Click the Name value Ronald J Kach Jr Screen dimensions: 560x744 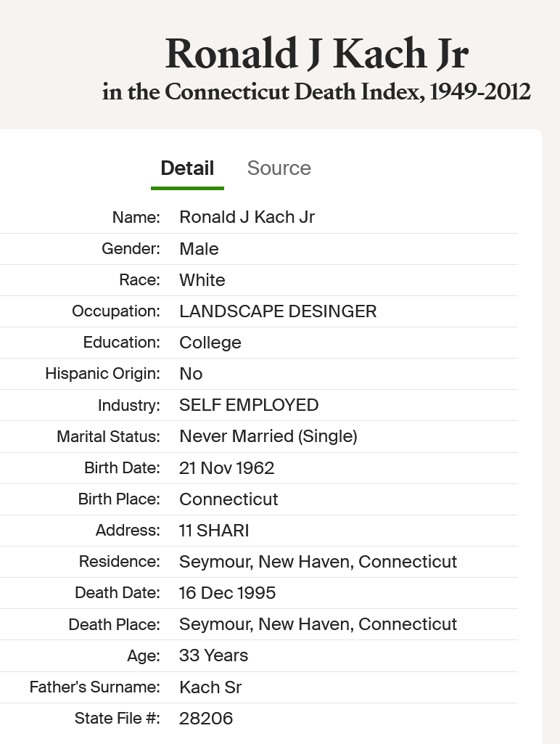click(247, 217)
